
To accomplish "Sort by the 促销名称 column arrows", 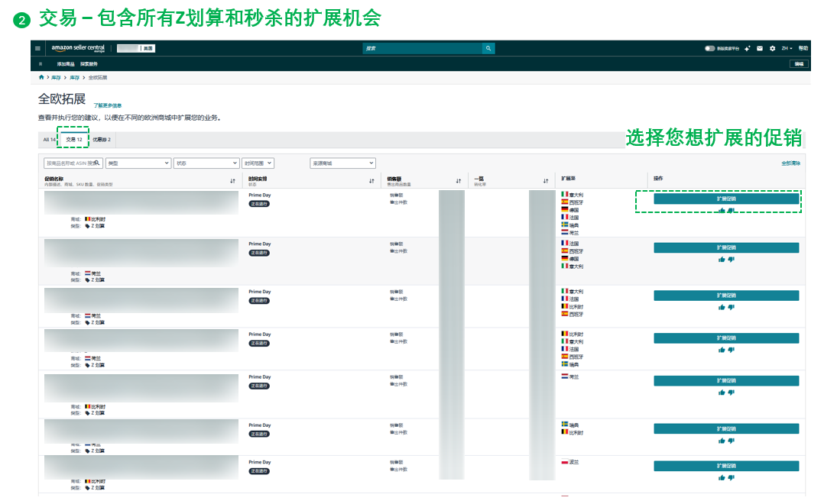I will coord(232,181).
